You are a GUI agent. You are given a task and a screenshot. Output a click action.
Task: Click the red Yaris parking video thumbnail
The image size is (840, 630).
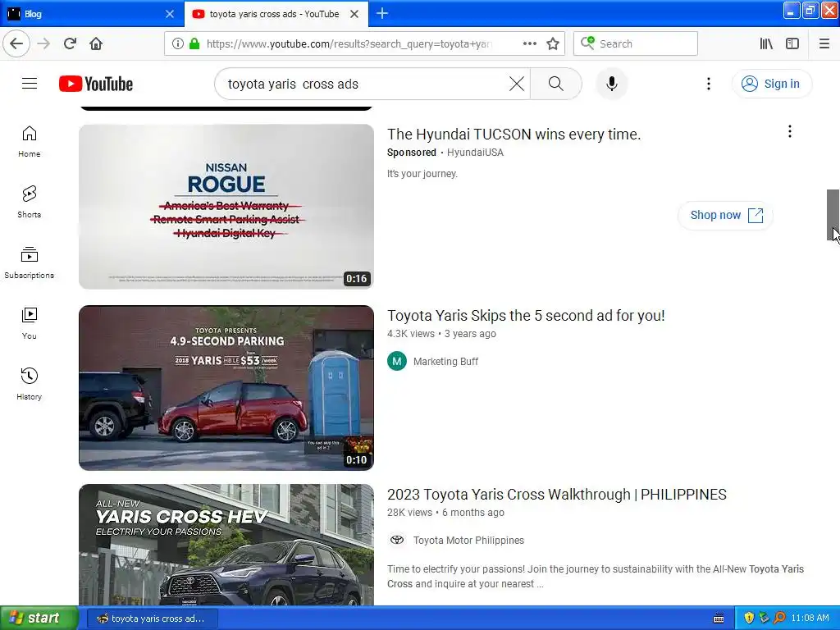click(x=226, y=388)
